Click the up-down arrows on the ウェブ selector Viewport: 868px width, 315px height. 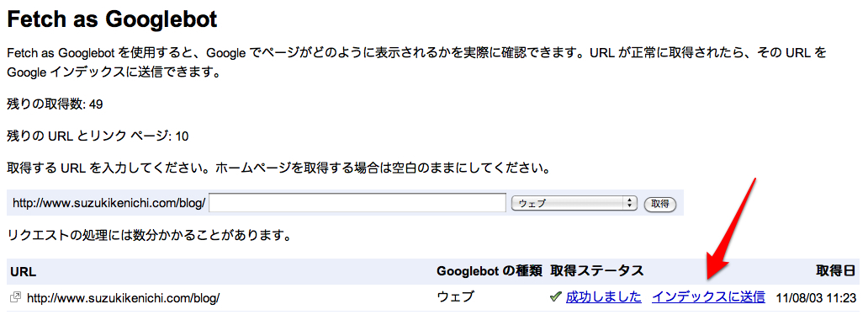[x=629, y=203]
